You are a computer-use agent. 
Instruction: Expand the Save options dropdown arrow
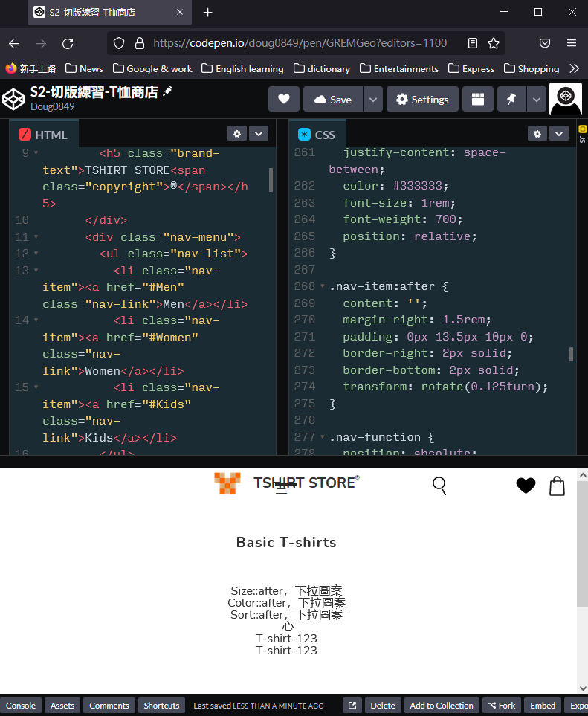373,99
